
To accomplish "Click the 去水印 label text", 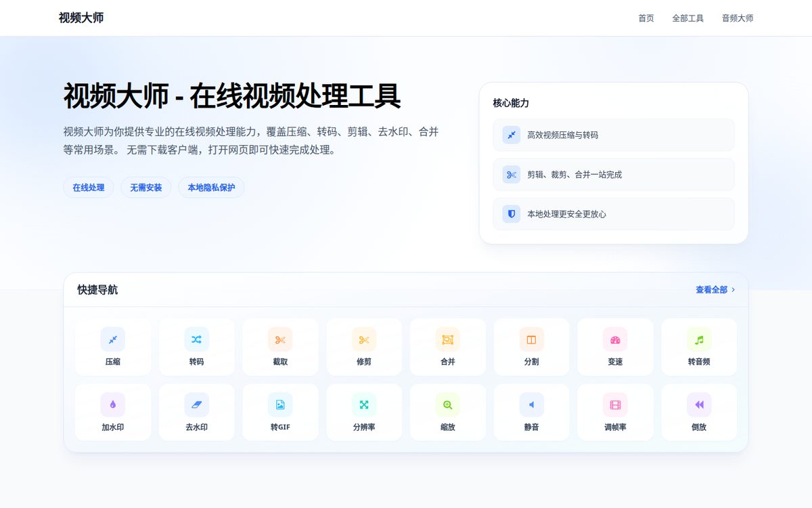I will click(196, 427).
